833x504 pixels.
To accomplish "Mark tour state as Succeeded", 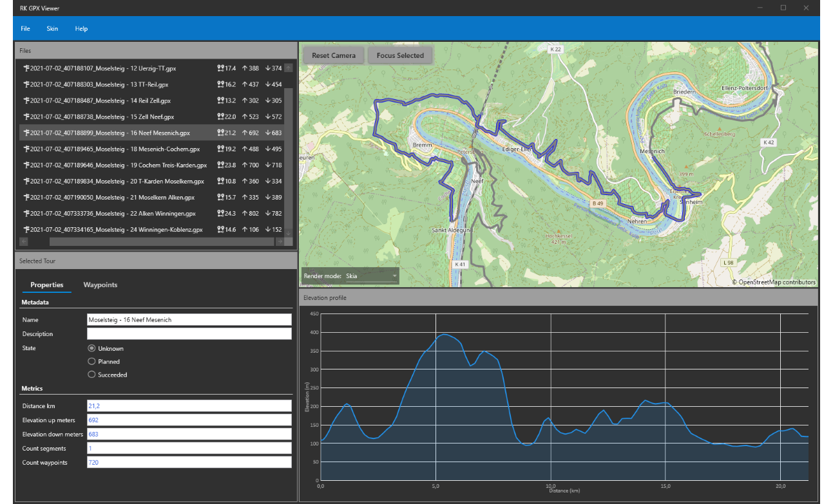I will click(x=91, y=375).
